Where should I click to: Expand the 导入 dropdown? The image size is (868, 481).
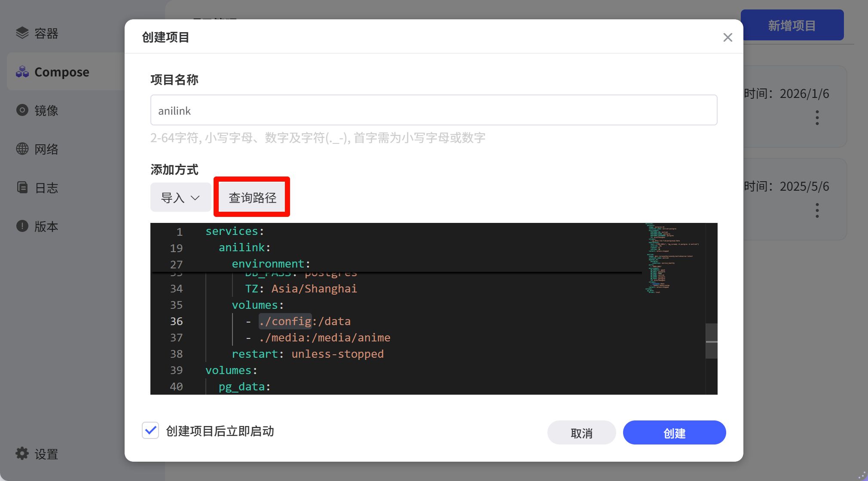click(x=180, y=198)
